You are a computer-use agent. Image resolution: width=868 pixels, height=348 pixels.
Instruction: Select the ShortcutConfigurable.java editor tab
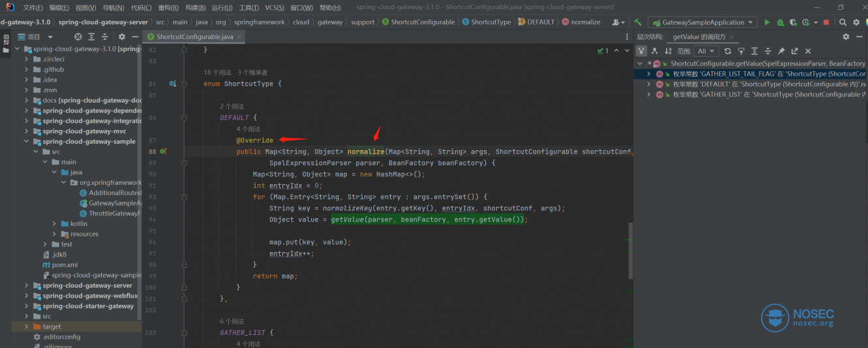coord(194,37)
